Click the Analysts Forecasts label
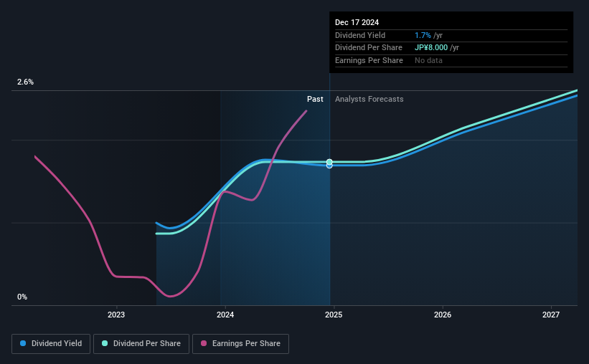This screenshot has height=364, width=589. click(369, 99)
